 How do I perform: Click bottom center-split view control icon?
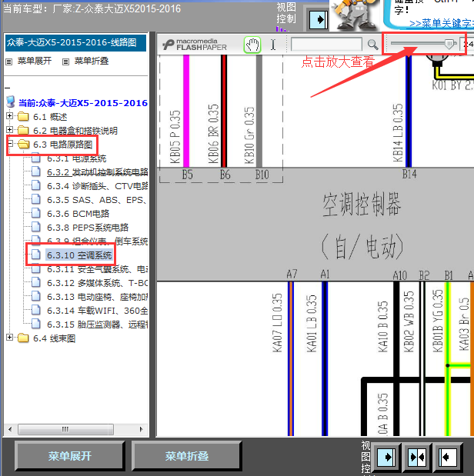coord(417,457)
